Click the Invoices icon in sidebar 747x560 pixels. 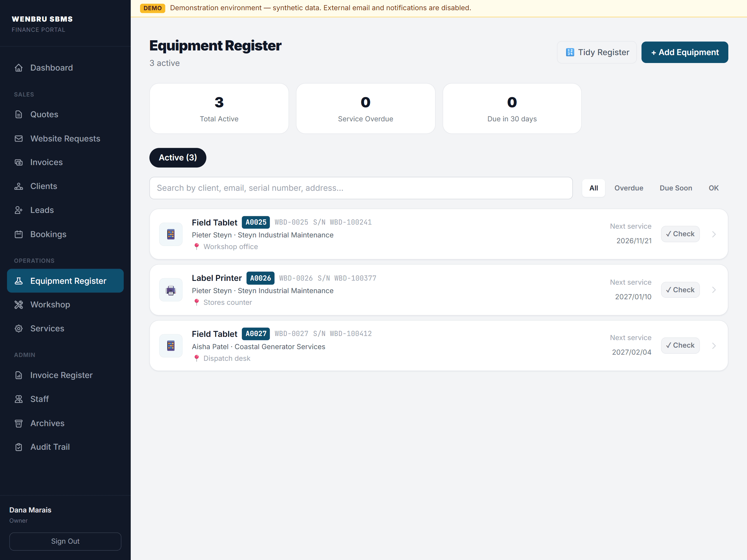pos(19,162)
